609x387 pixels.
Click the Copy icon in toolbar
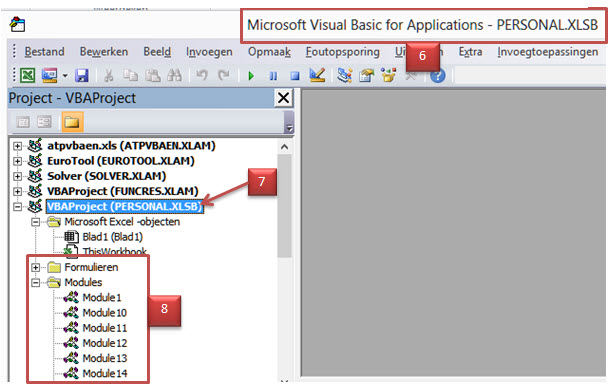click(130, 75)
